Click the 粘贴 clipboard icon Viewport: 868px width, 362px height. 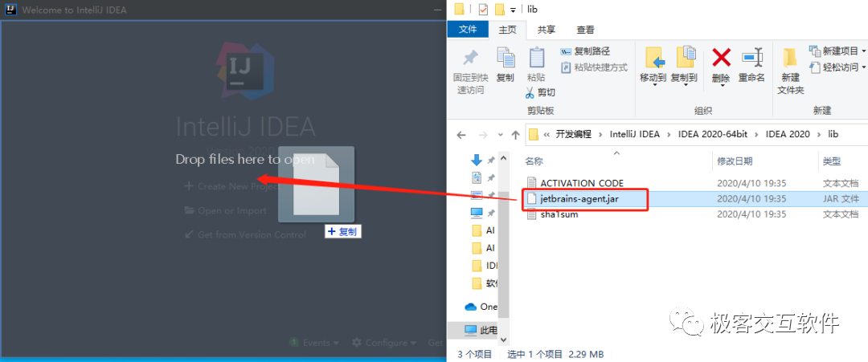pos(536,57)
